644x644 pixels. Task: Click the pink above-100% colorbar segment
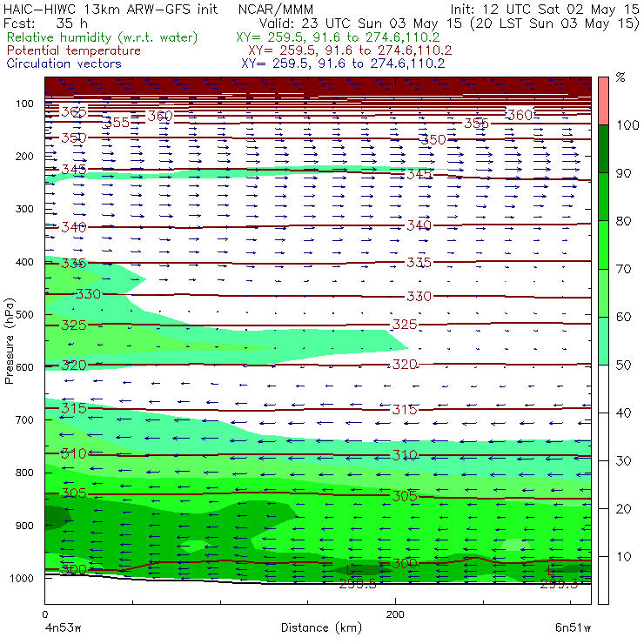point(603,101)
